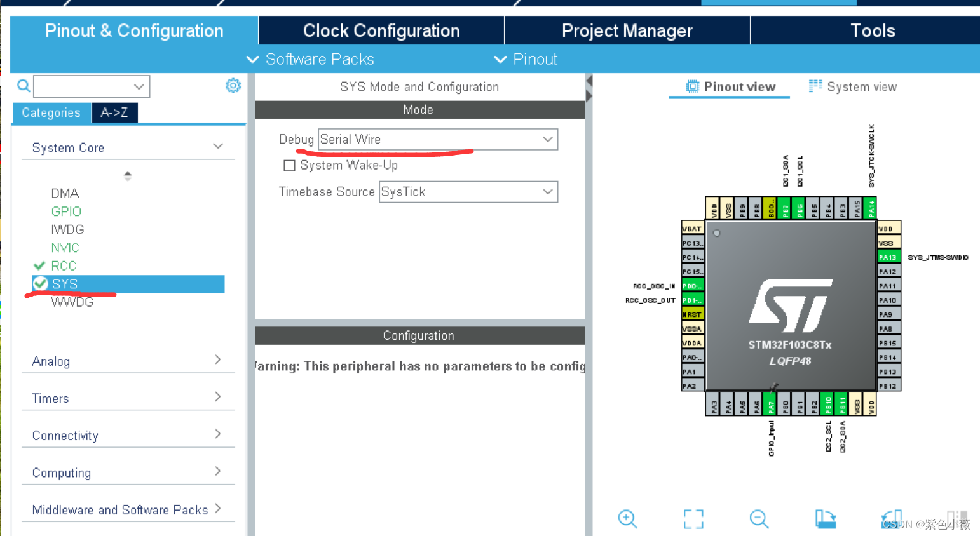Click the search magnifier icon
The width and height of the screenshot is (980, 536).
[x=24, y=86]
